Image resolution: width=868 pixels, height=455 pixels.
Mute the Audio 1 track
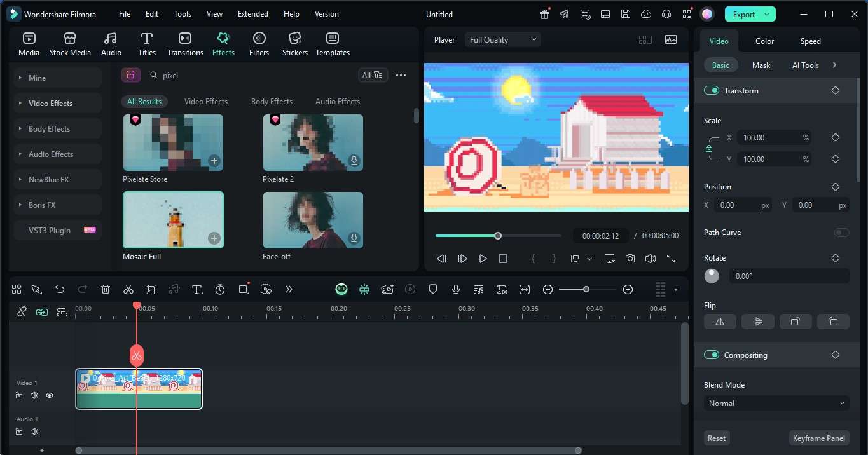click(34, 431)
